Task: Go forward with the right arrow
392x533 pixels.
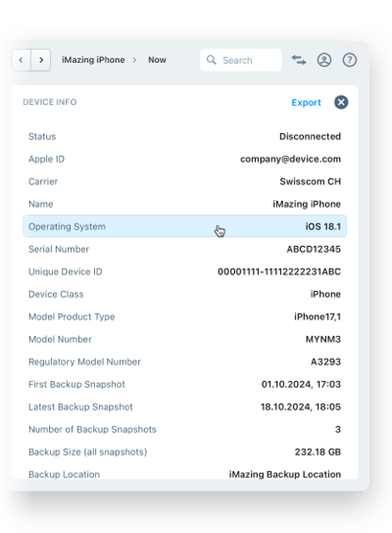Action: [41, 60]
